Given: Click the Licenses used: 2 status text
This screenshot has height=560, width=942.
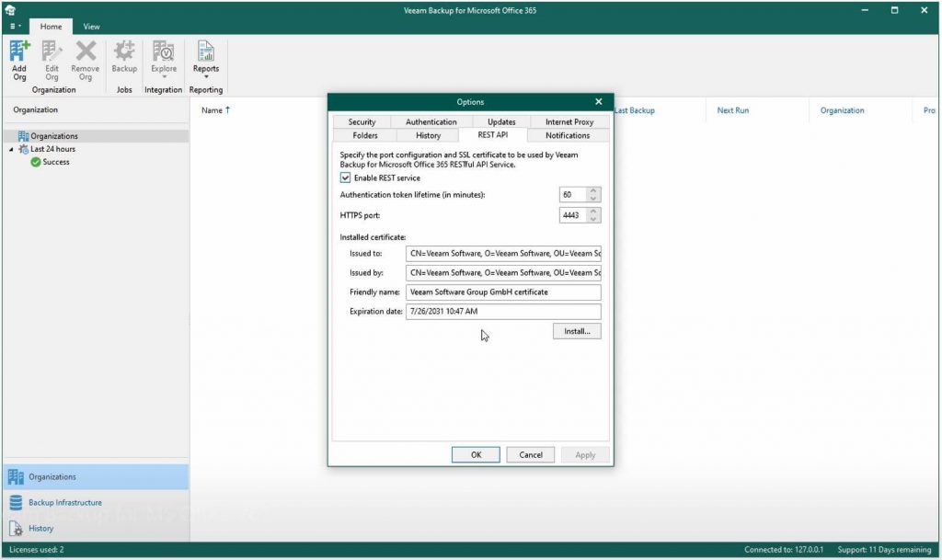Looking at the screenshot, I should (x=36, y=549).
